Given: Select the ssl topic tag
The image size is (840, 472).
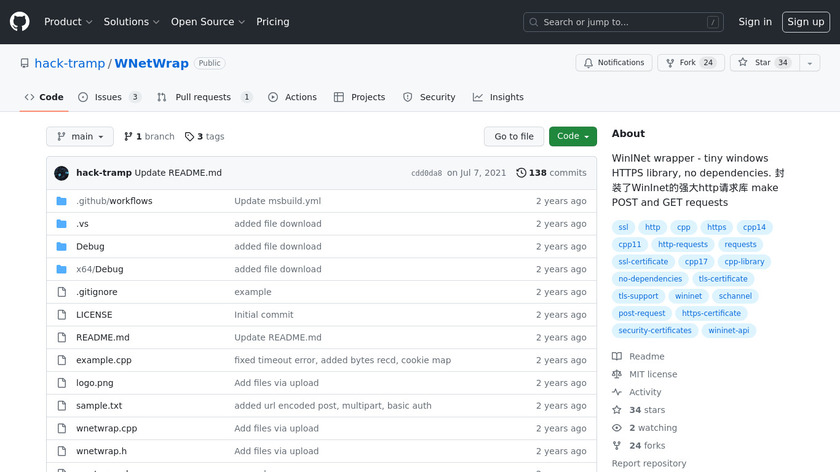Looking at the screenshot, I should 623,228.
